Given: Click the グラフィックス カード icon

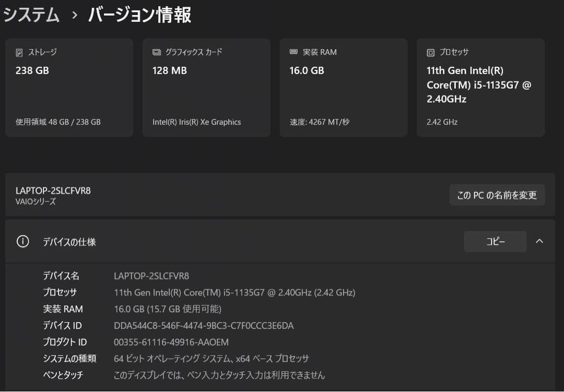Looking at the screenshot, I should [x=156, y=52].
